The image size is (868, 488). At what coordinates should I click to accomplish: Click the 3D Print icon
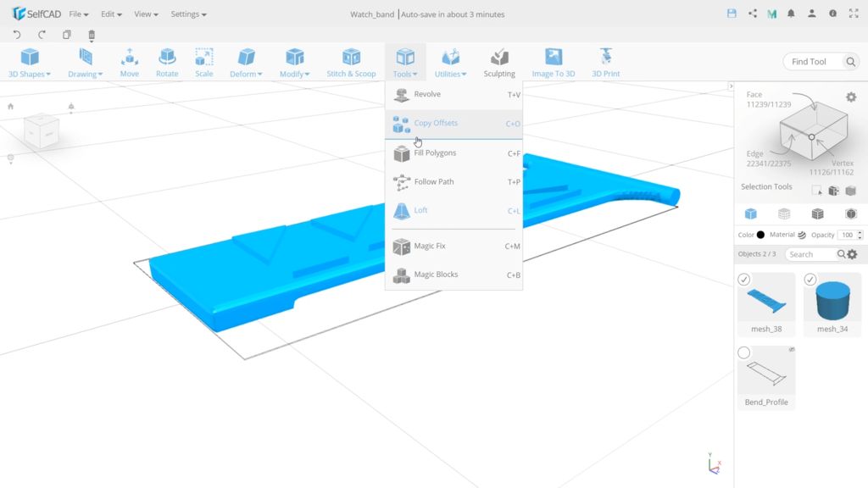(x=605, y=62)
